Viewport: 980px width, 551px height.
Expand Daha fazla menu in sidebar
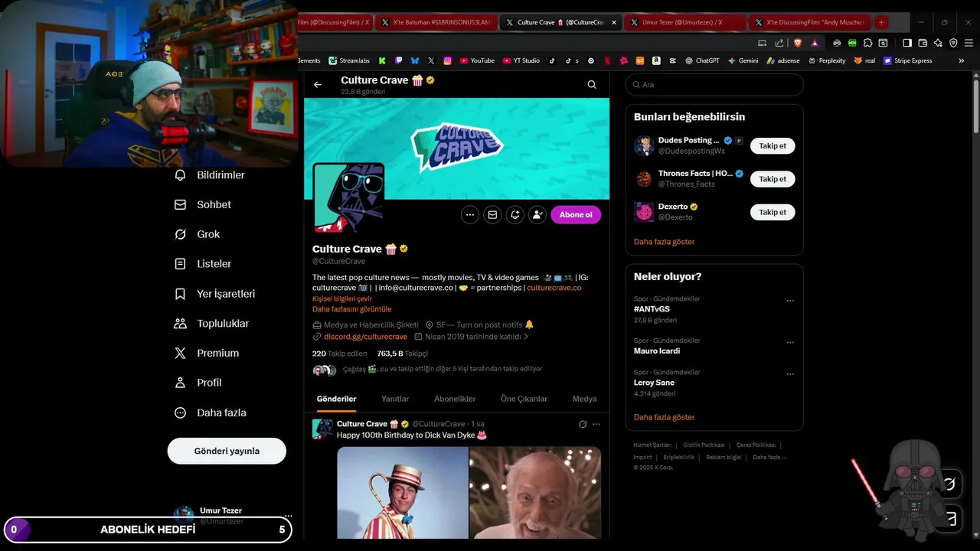(x=211, y=412)
